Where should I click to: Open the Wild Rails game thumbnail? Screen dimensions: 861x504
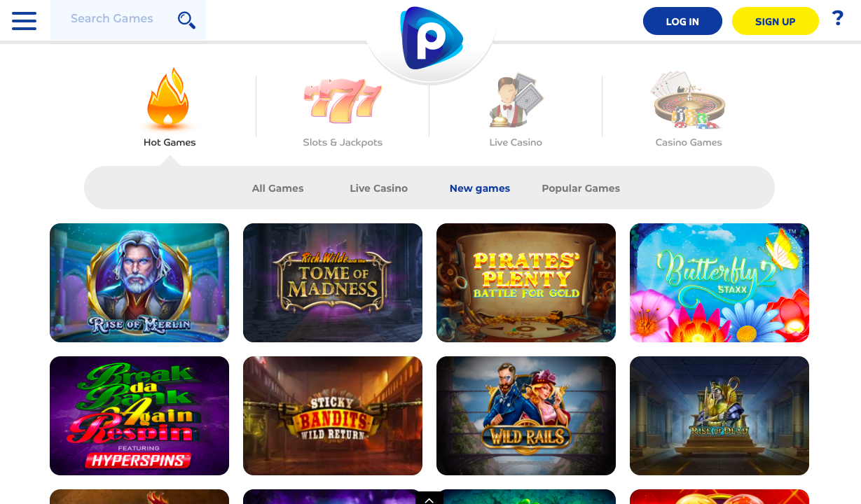(x=526, y=416)
